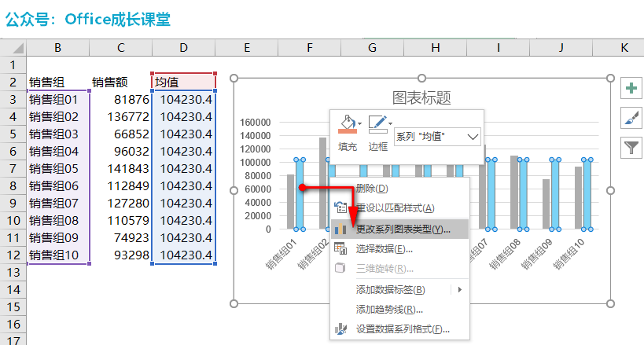Select column B header
The height and width of the screenshot is (345, 644).
point(58,48)
